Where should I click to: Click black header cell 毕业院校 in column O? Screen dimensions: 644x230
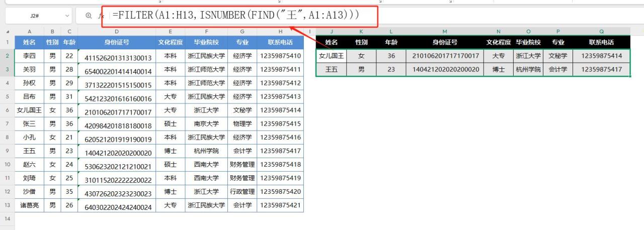coord(528,42)
